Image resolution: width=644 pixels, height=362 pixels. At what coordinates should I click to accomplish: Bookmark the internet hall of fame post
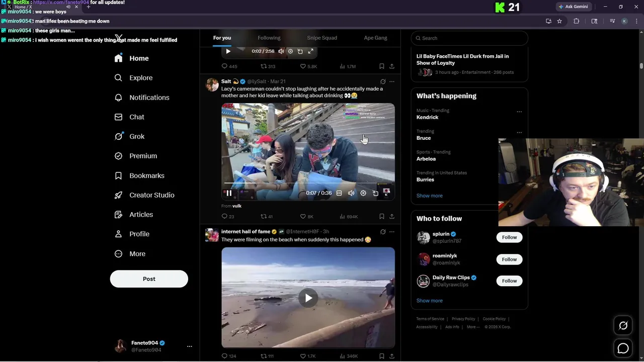(x=382, y=356)
